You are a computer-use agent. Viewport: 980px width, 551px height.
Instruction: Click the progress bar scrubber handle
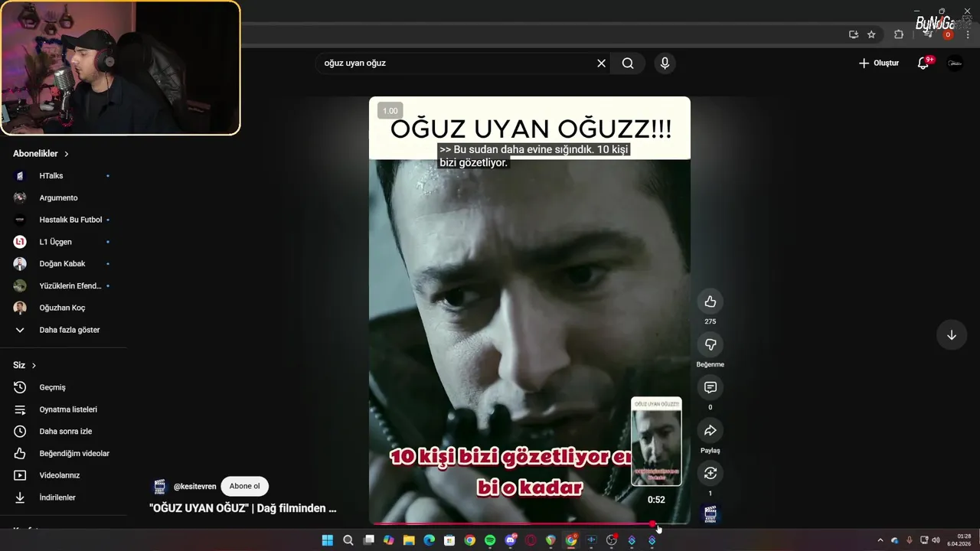[x=652, y=524]
